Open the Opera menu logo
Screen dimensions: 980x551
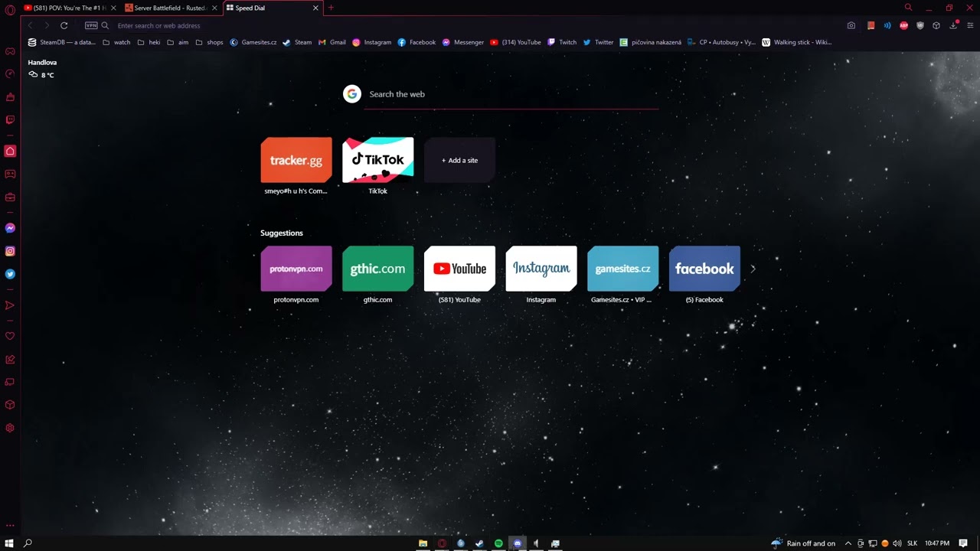(x=10, y=9)
